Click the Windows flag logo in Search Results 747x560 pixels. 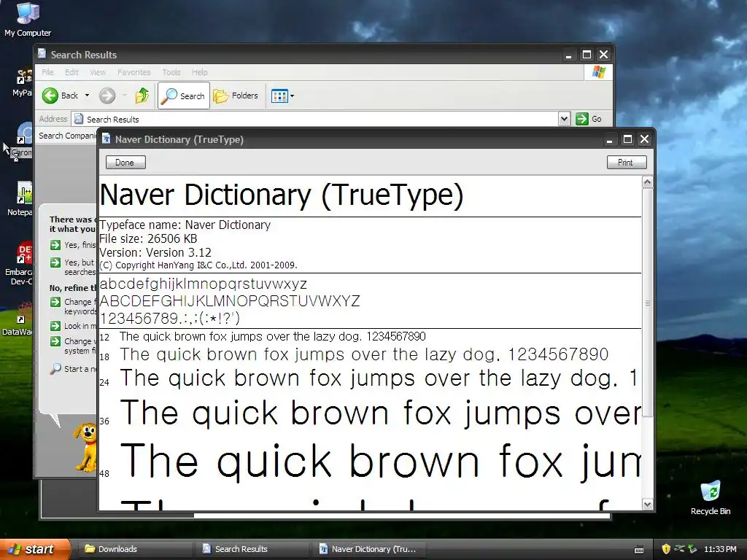[598, 72]
